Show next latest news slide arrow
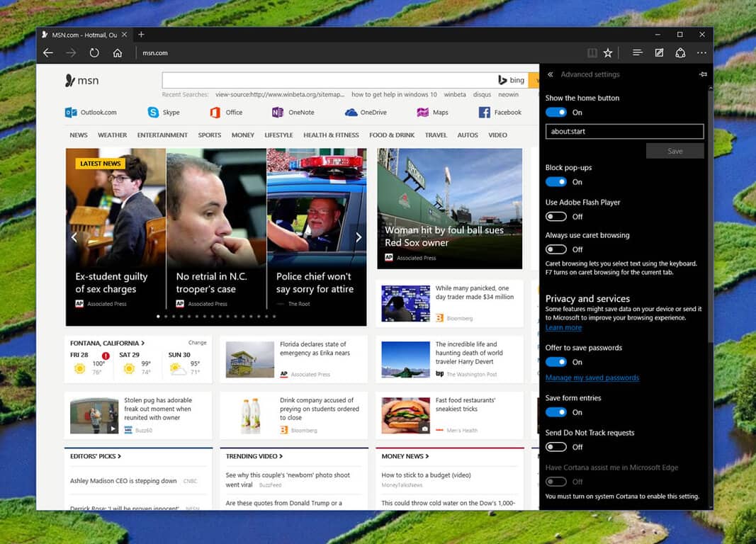Screen dimensions: 756x544 point(359,237)
